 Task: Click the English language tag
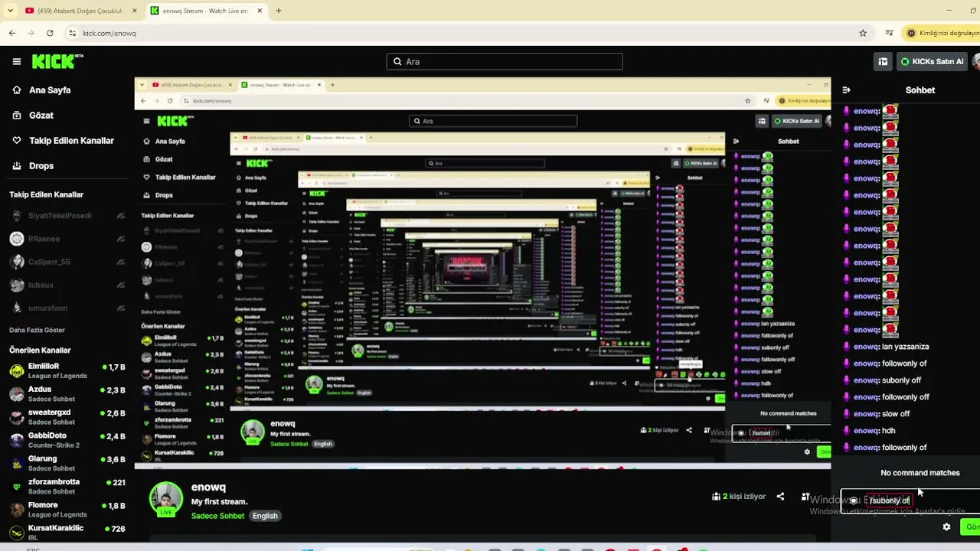(265, 516)
